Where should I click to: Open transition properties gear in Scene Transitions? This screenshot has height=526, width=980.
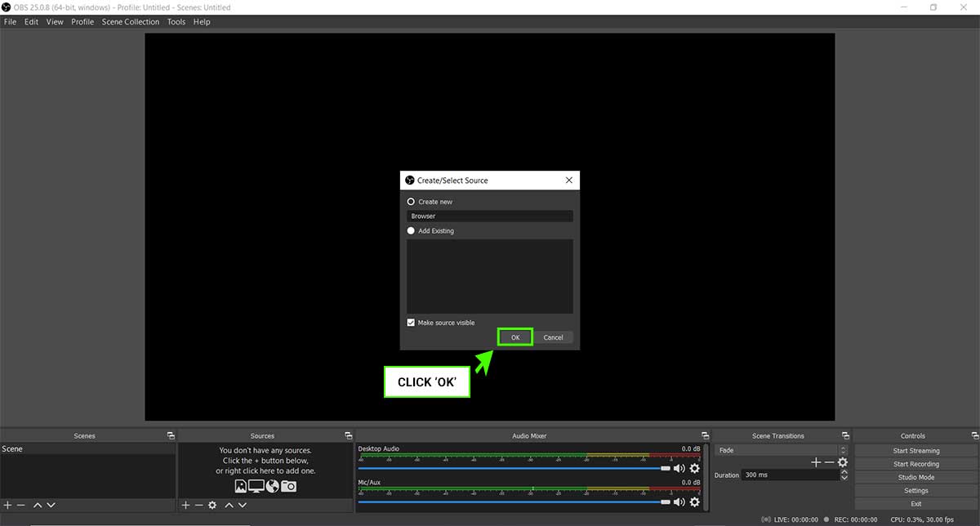coord(843,462)
